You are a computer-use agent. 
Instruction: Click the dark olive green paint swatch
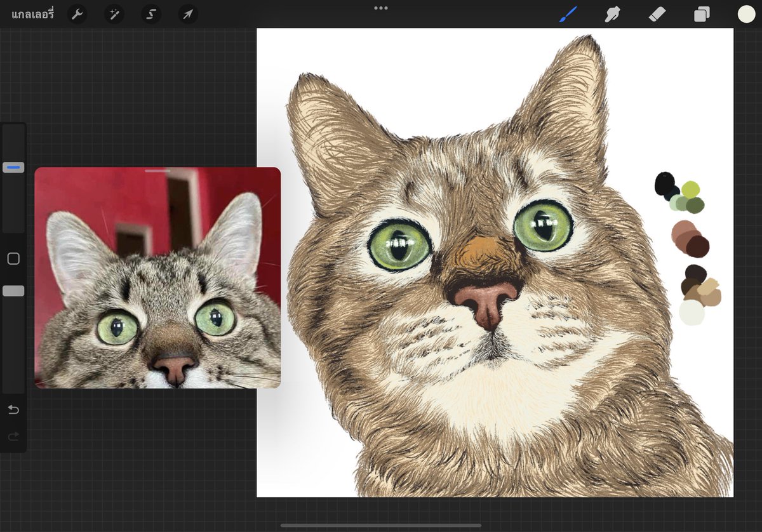696,205
